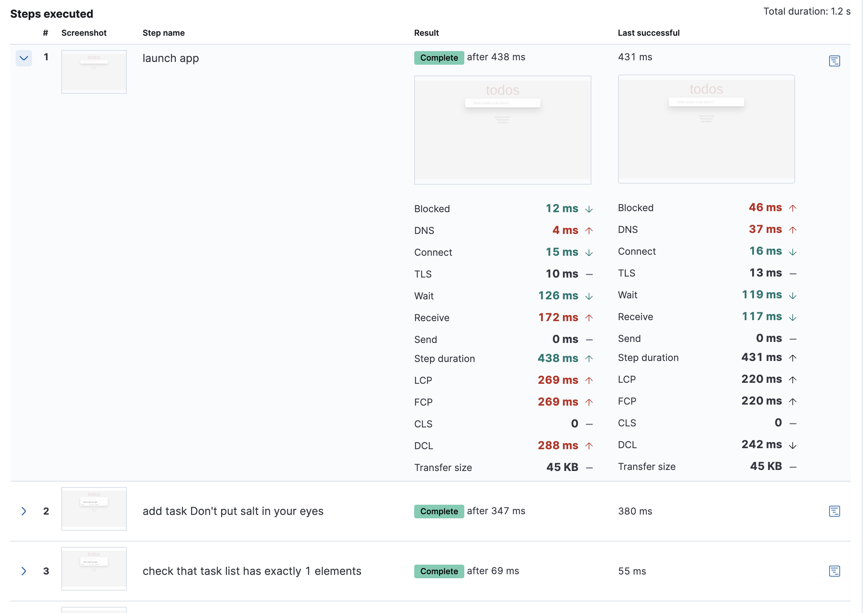Viewport: 868px width, 613px height.
Task: Click the Last successful 55 ms for step 3
Action: [x=632, y=571]
